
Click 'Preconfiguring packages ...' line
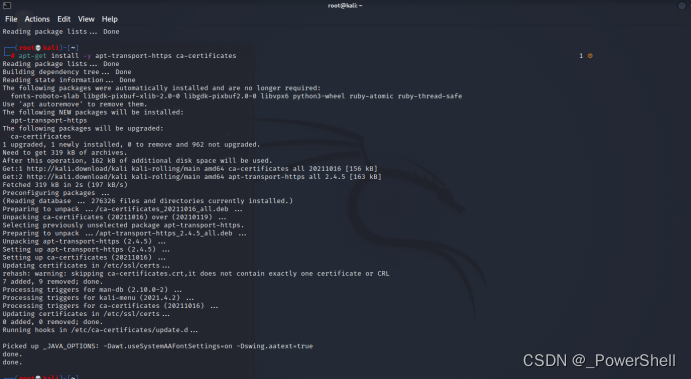(56, 193)
